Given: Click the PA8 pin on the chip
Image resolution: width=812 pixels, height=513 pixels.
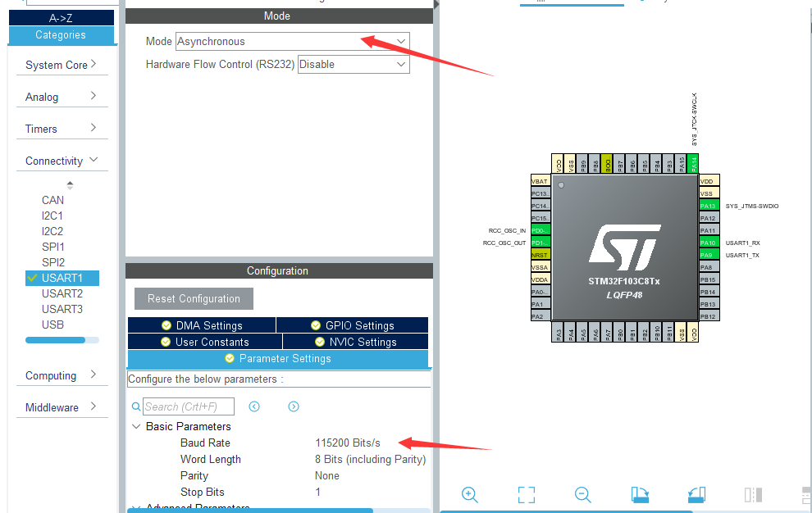Looking at the screenshot, I should [709, 267].
